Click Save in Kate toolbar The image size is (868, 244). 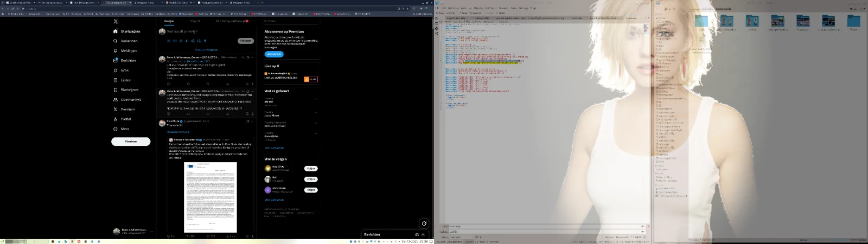coord(463,13)
